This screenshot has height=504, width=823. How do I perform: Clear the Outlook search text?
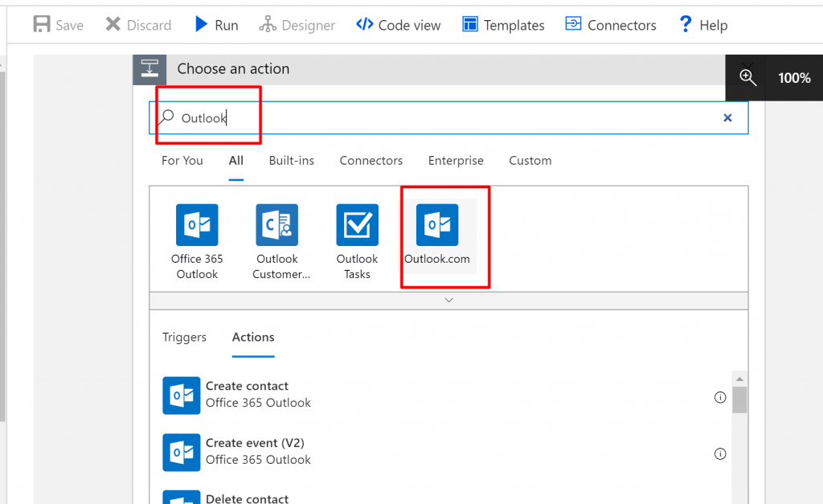[x=727, y=117]
